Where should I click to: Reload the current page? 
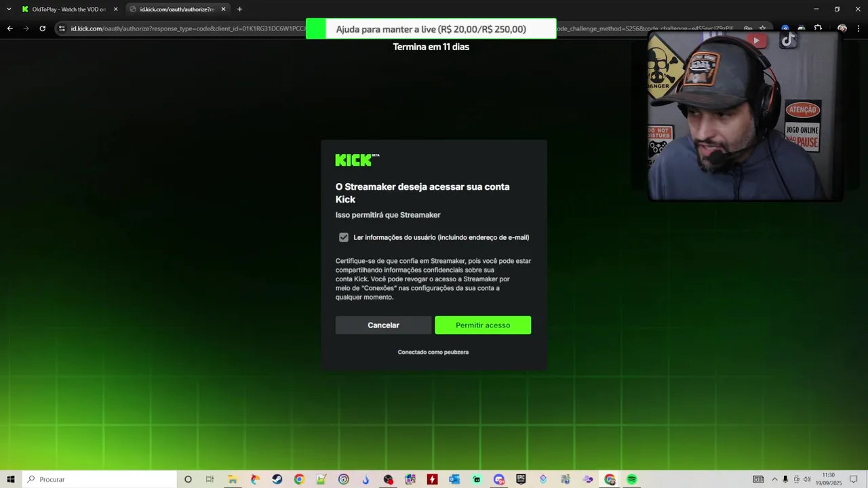tap(42, 28)
